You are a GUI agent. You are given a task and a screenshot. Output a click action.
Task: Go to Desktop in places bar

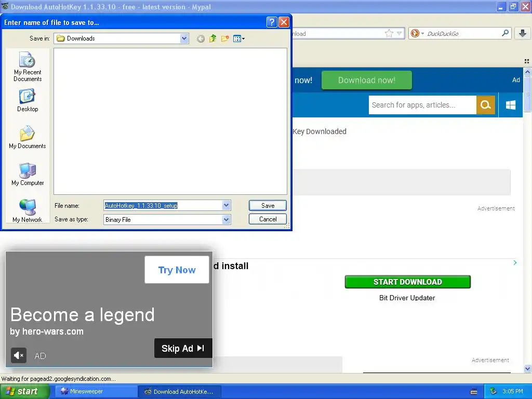pyautogui.click(x=28, y=100)
